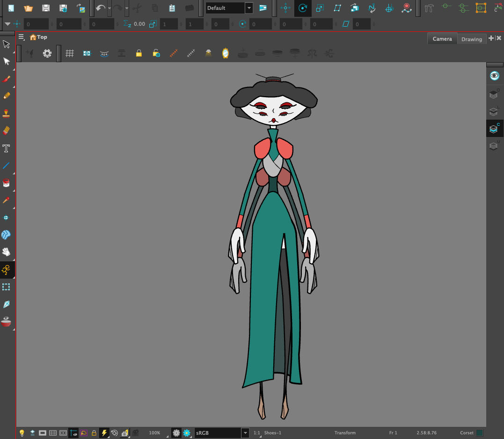
Task: Click the Shoes-1 drawing name in status bar
Action: tap(272, 433)
